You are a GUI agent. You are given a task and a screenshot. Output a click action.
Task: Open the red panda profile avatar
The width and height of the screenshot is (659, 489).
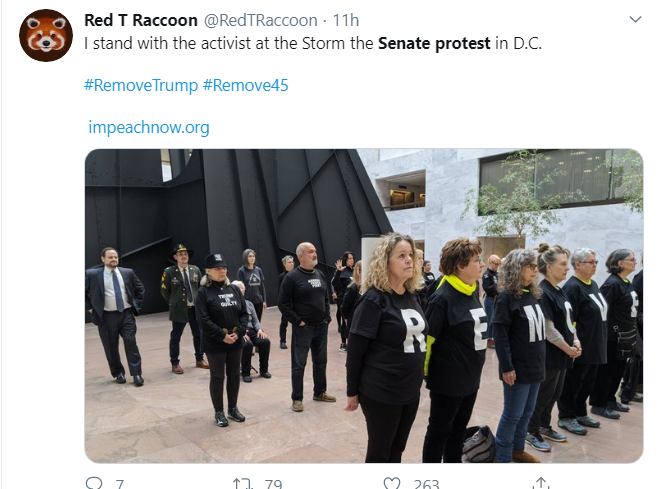pos(46,36)
